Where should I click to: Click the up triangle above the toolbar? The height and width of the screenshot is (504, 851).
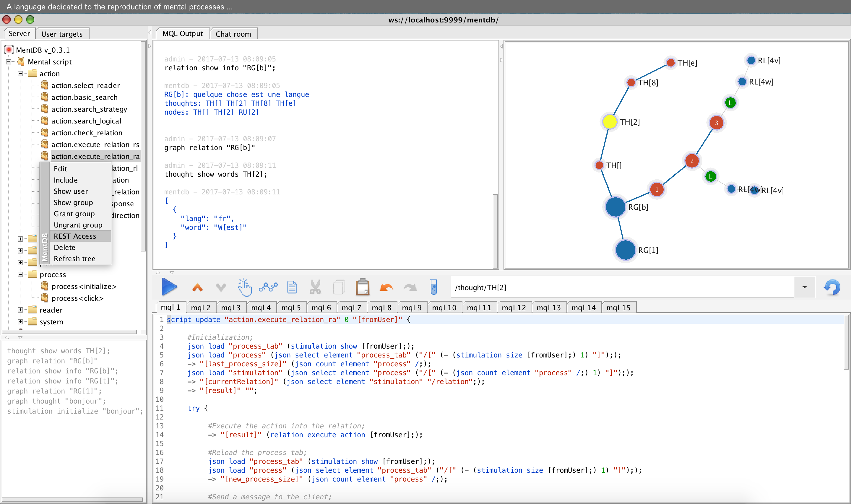158,272
